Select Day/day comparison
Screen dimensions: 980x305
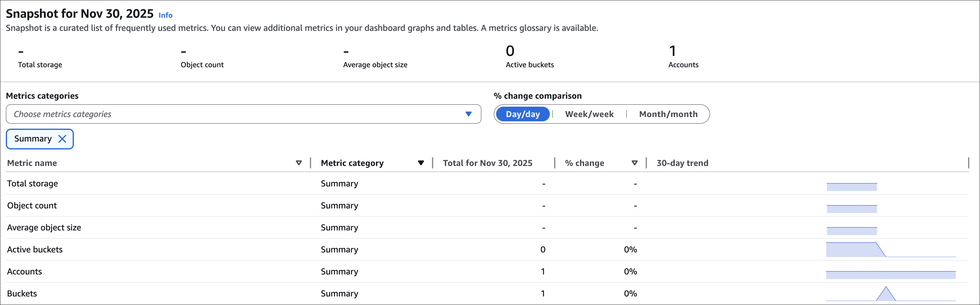pyautogui.click(x=522, y=114)
